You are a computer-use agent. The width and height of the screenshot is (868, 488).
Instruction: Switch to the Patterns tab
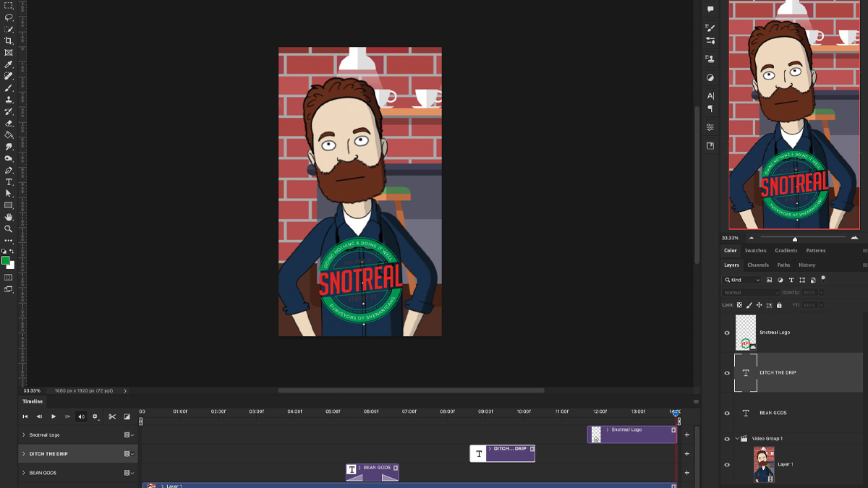click(816, 250)
